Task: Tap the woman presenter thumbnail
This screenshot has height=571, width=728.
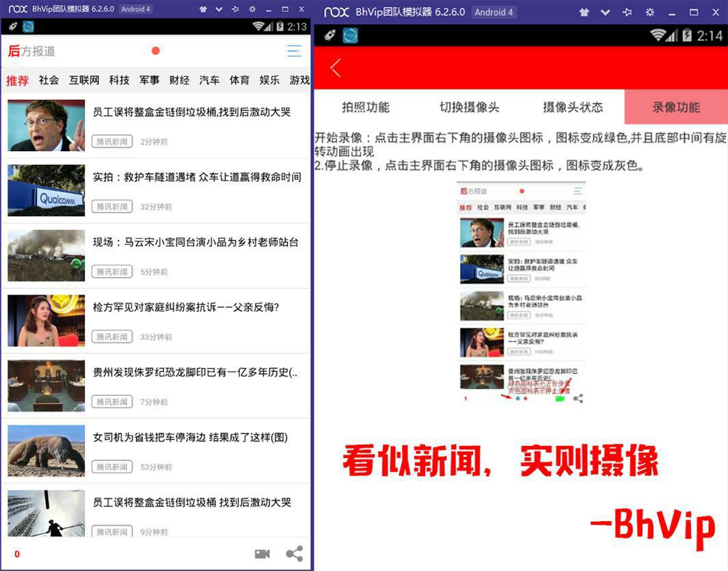Action: (46, 321)
